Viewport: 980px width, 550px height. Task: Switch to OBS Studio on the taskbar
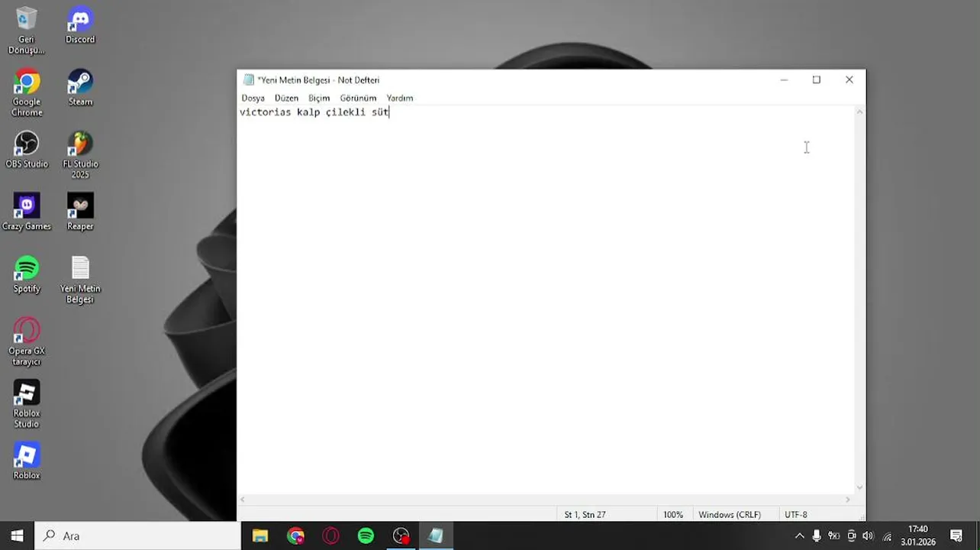[401, 535]
